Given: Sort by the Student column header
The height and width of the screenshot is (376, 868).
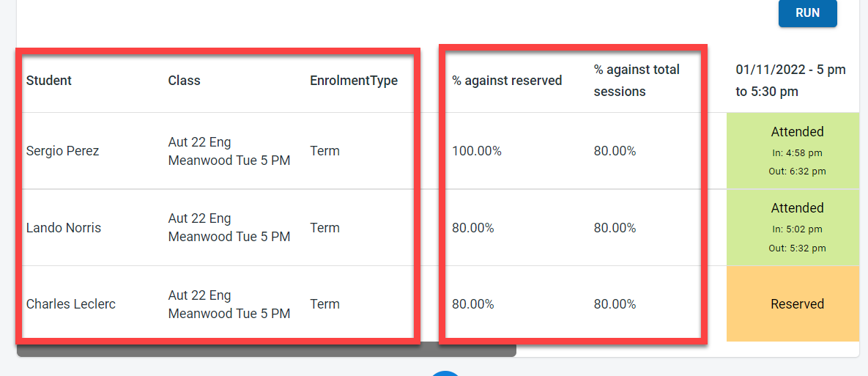Looking at the screenshot, I should coord(49,81).
